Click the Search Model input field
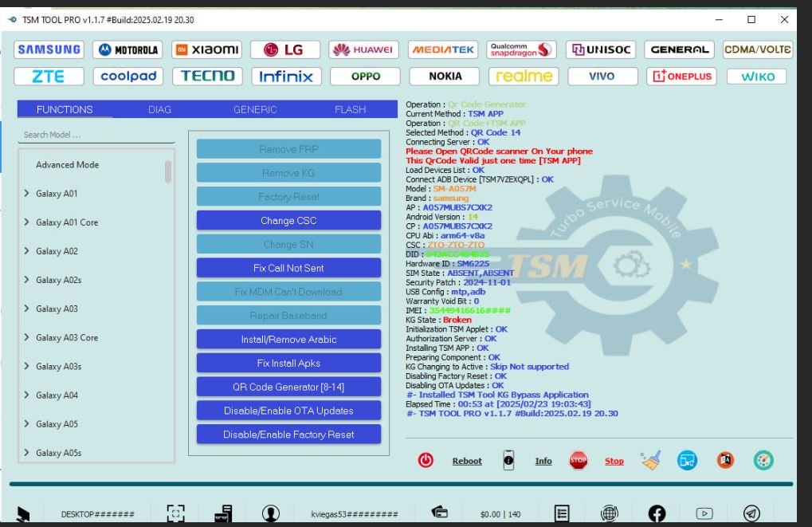812x527 pixels. tap(96, 135)
